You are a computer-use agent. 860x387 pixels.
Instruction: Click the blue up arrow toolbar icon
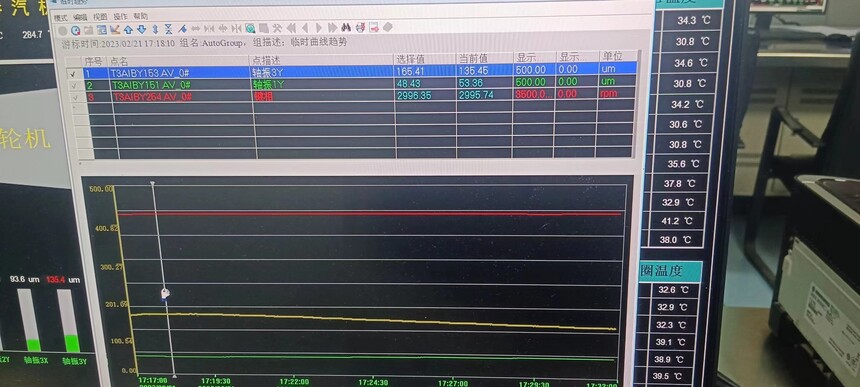(128, 29)
